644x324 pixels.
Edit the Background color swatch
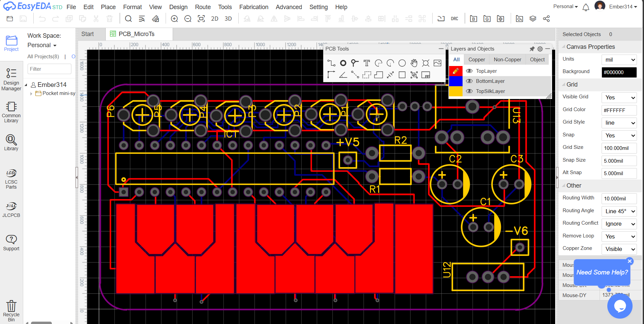point(618,72)
